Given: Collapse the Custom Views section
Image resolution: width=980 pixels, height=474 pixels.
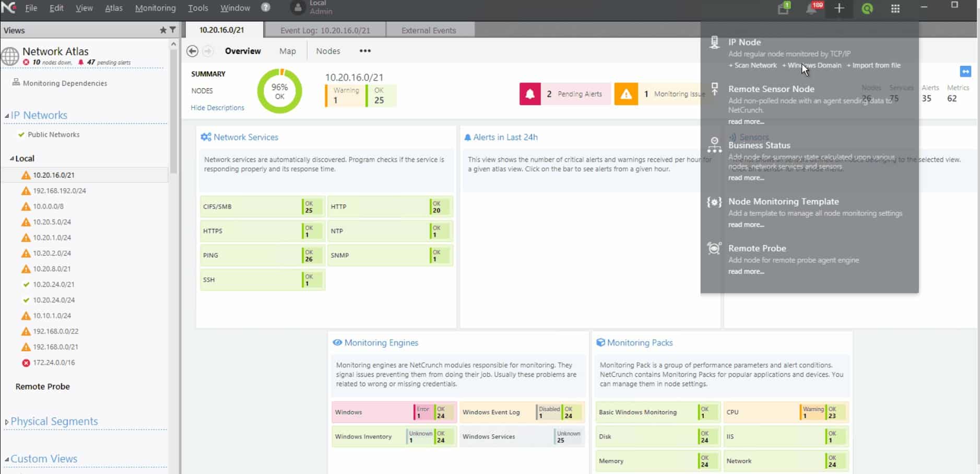Looking at the screenshot, I should pyautogui.click(x=7, y=459).
